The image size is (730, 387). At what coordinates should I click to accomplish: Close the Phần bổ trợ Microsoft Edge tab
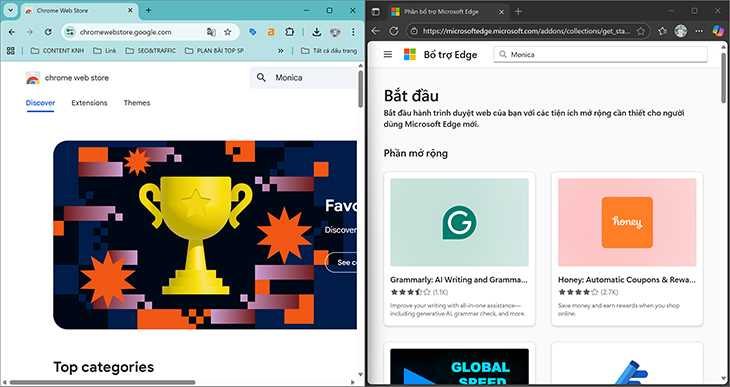(501, 12)
